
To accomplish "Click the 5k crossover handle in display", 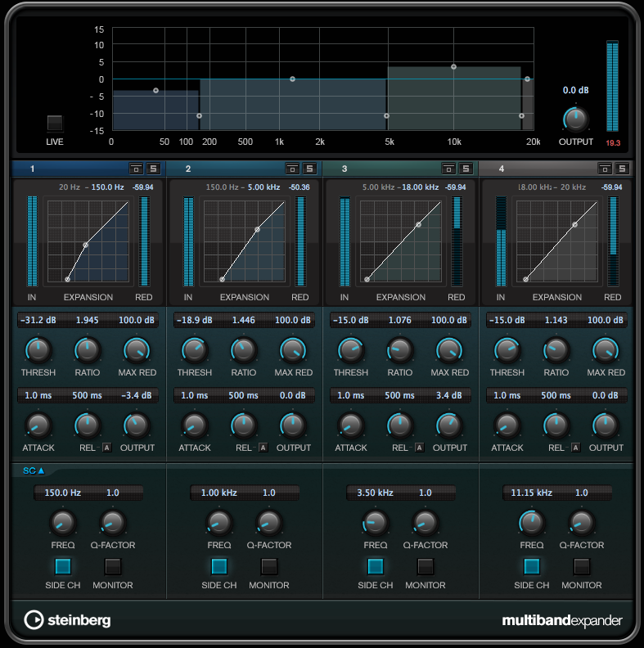I will [386, 115].
